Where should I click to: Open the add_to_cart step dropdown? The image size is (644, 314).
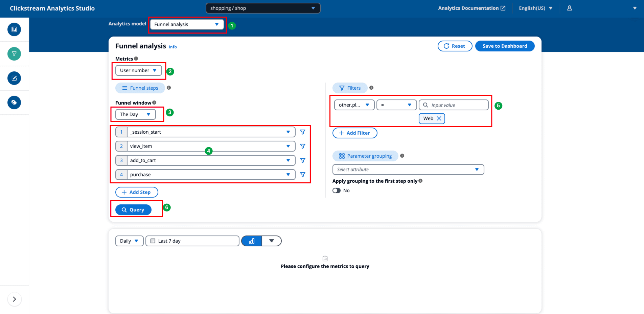coord(211,160)
